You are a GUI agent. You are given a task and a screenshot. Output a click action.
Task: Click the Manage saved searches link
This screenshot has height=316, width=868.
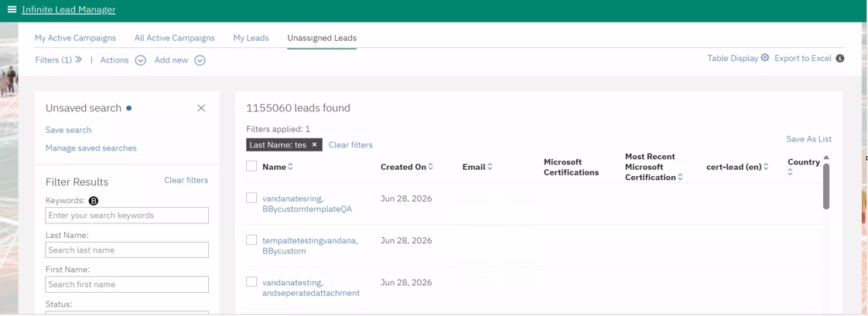[91, 148]
